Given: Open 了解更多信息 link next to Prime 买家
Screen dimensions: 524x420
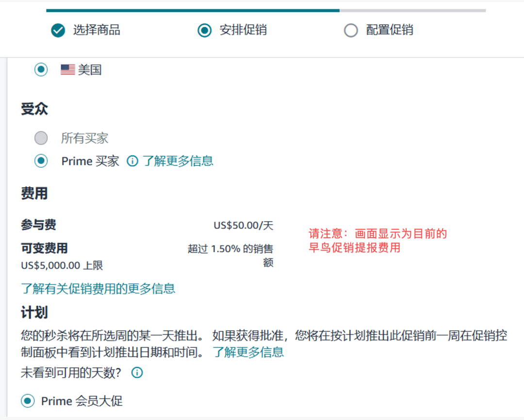Looking at the screenshot, I should click(178, 161).
